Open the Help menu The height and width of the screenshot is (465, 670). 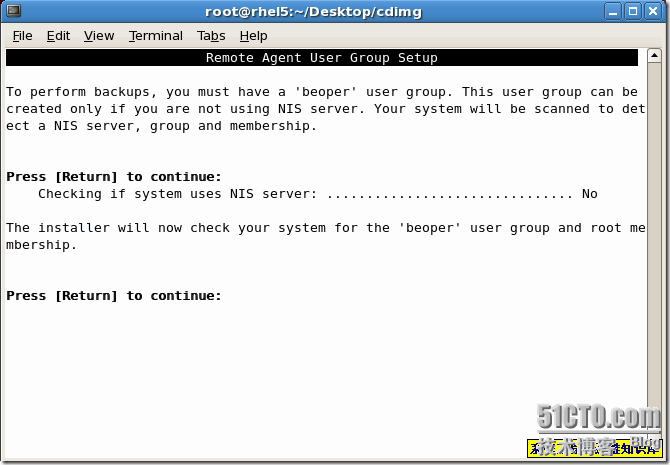point(253,36)
